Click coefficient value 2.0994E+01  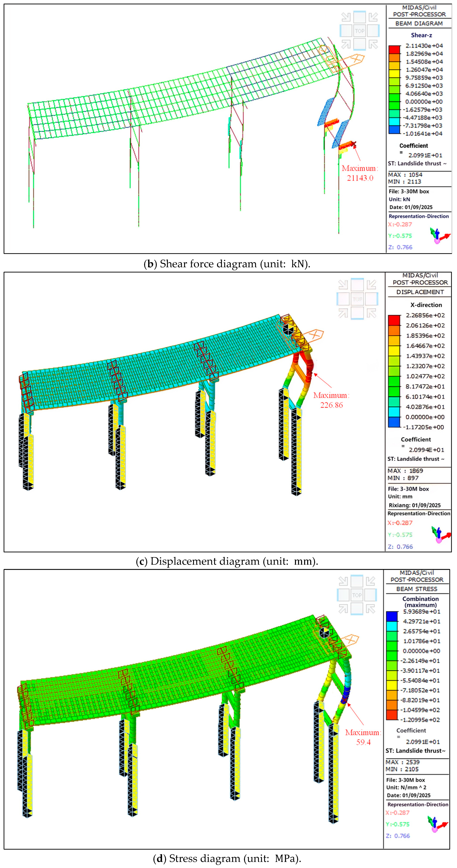(426, 450)
